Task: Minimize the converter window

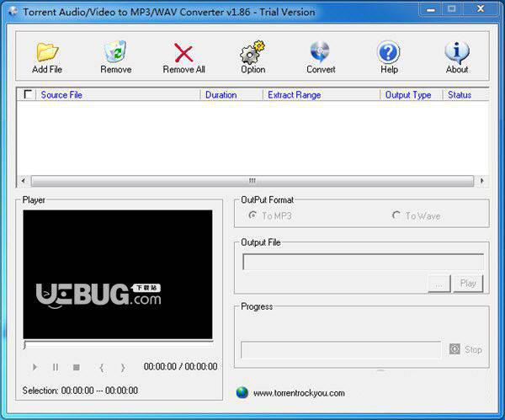Action: pos(431,9)
